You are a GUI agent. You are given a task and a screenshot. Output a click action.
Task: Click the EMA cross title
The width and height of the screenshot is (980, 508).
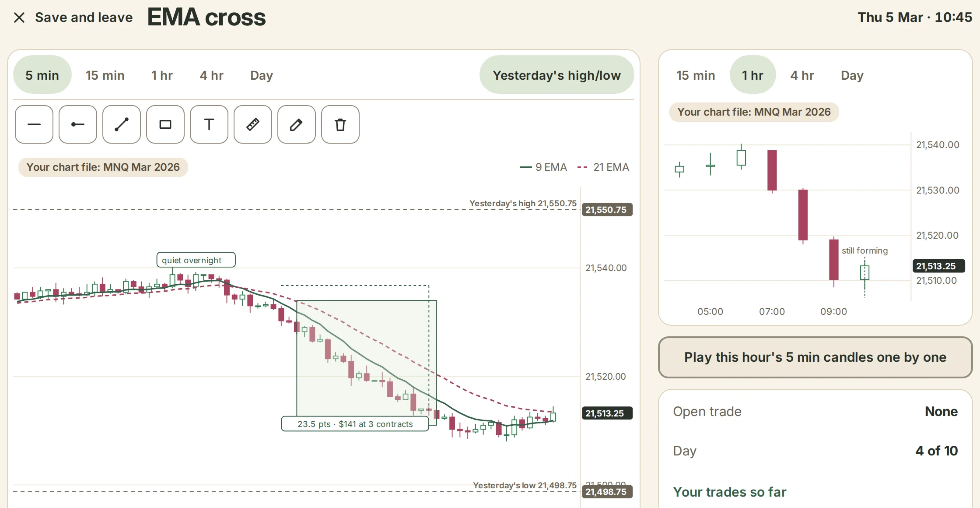click(x=206, y=18)
